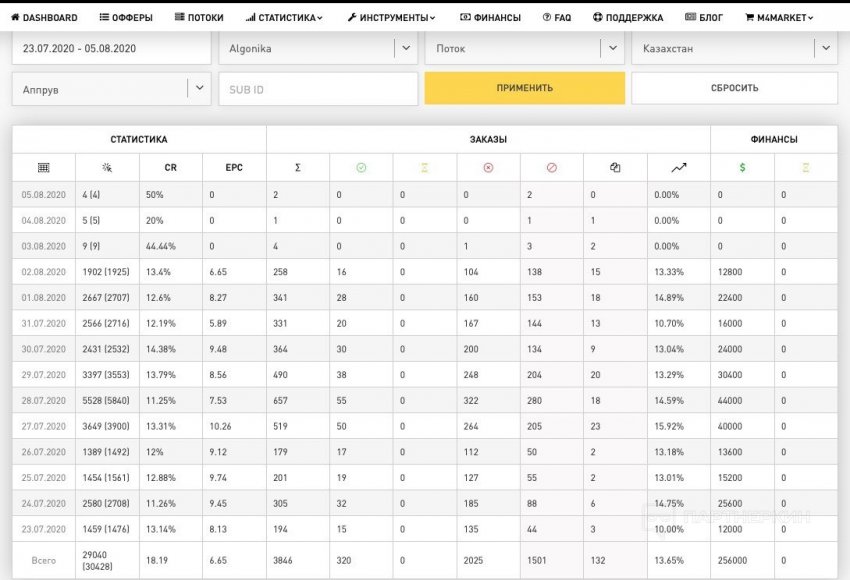Open the Поток stream dropdown
The height and width of the screenshot is (580, 850).
[x=613, y=48]
